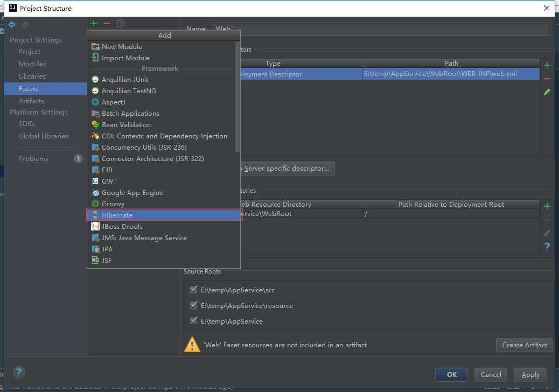The image size is (559, 392).
Task: Click the JBoss Drools icon
Action: pos(95,226)
